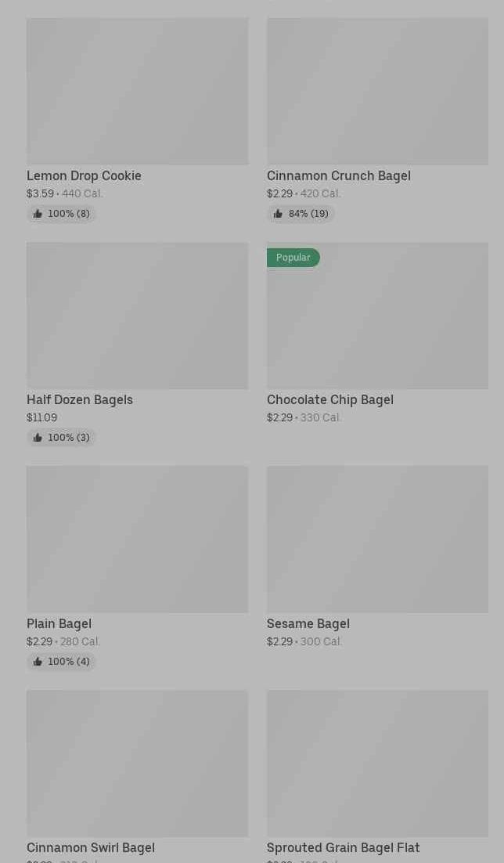Click thumbs-up icon under Plain Bagel
This screenshot has width=504, height=863.
[x=38, y=662]
